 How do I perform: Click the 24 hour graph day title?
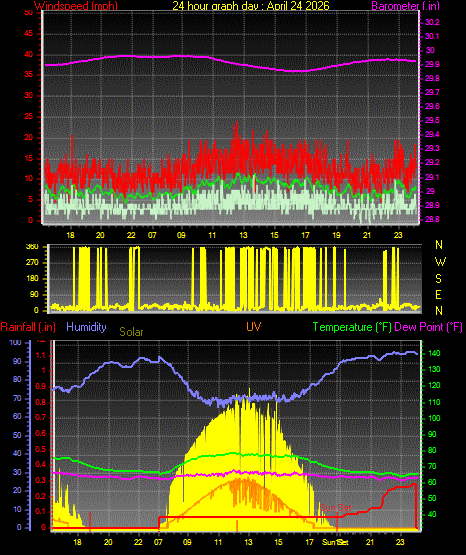(251, 5)
